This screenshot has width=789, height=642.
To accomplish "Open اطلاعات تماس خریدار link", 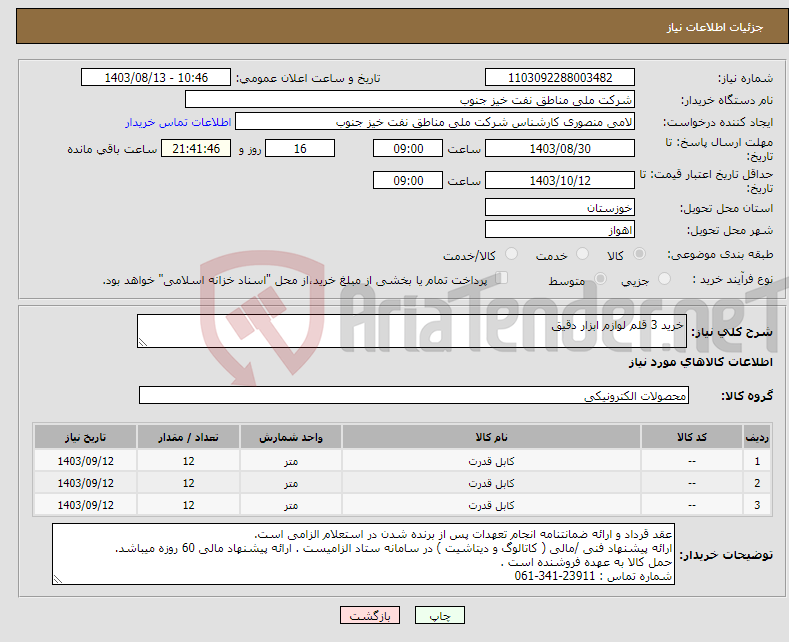I will pyautogui.click(x=178, y=122).
